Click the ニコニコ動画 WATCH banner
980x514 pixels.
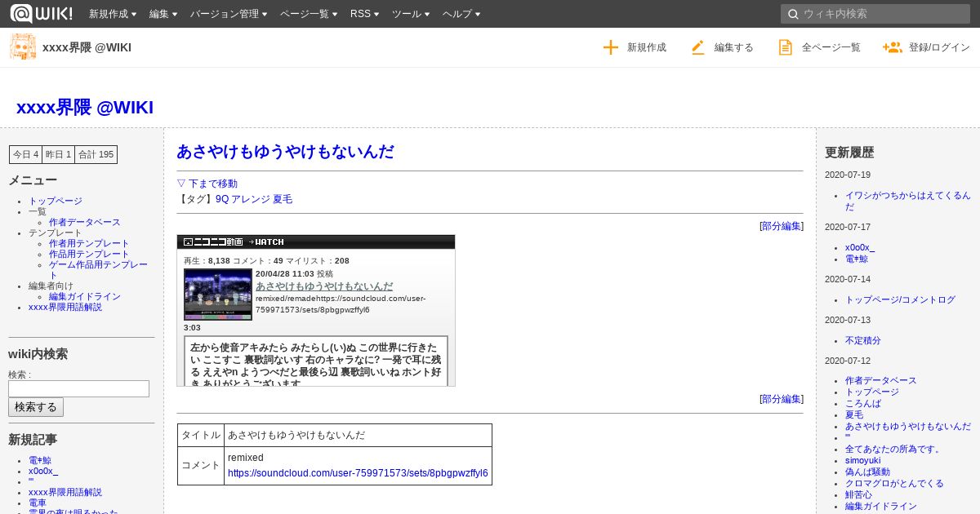pyautogui.click(x=316, y=241)
